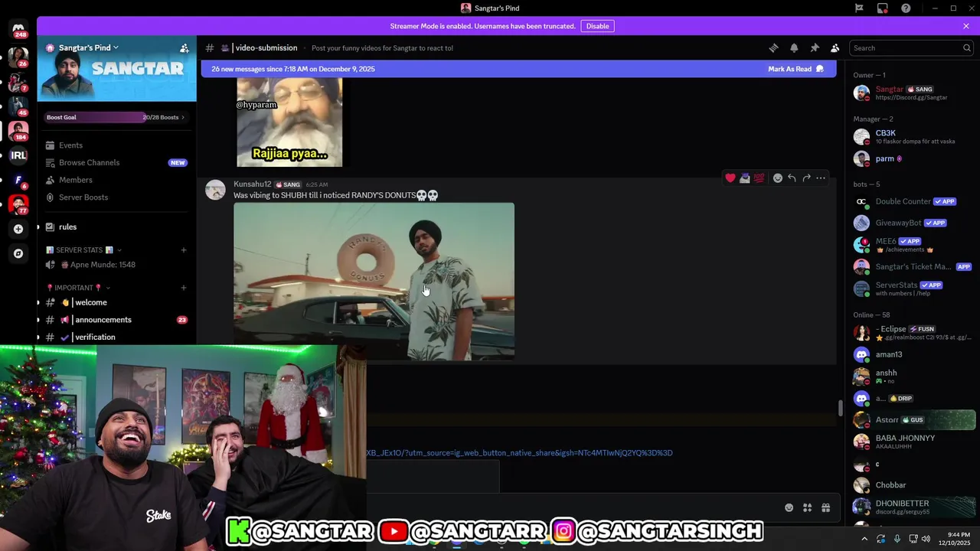Open the welcome channel
The image size is (980, 551).
(116, 302)
